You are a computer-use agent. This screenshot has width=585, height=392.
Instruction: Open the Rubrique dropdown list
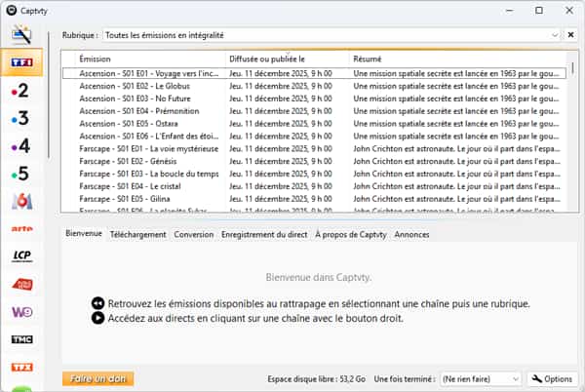(x=555, y=35)
